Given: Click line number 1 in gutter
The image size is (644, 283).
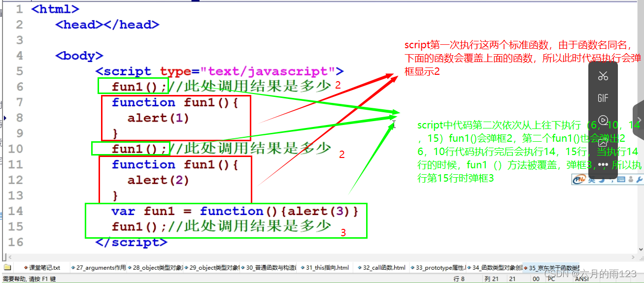Looking at the screenshot, I should coord(19,9).
